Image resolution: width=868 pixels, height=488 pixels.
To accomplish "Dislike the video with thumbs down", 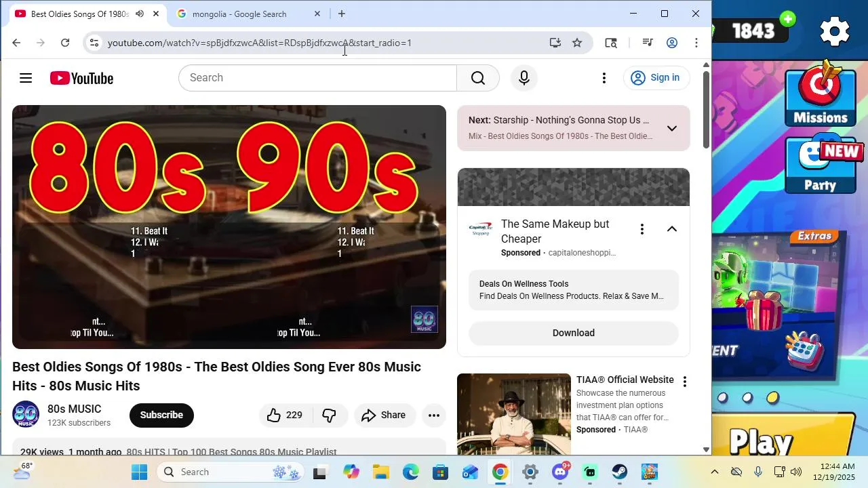I will 329,415.
